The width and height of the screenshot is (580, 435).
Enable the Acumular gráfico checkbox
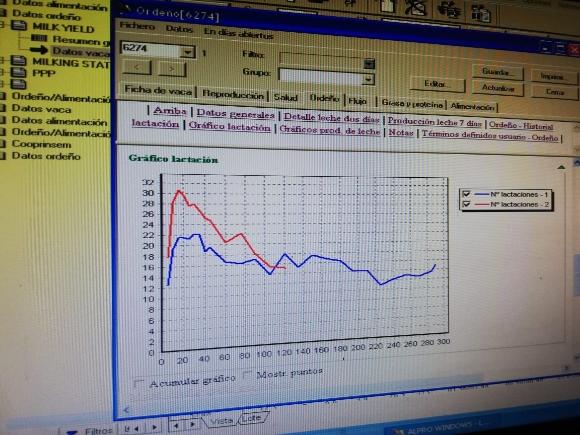[x=139, y=383]
